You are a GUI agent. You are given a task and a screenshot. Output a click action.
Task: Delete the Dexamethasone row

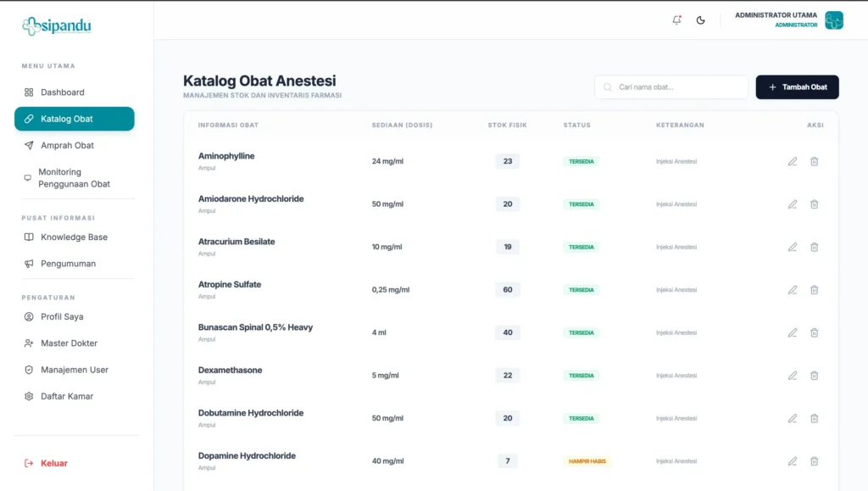point(815,376)
